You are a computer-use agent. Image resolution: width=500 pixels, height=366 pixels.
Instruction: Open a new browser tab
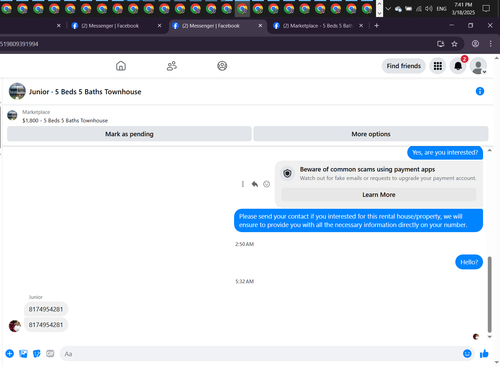[377, 26]
